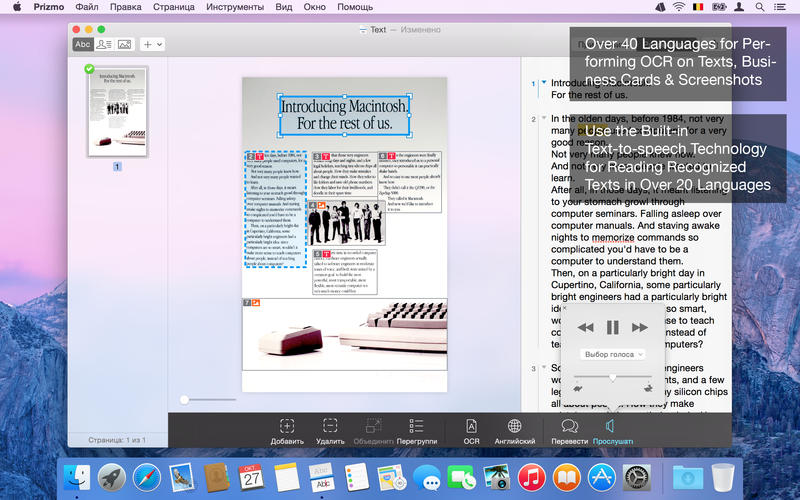Open App Store from the Dock
This screenshot has width=800, height=500.
pos(602,478)
